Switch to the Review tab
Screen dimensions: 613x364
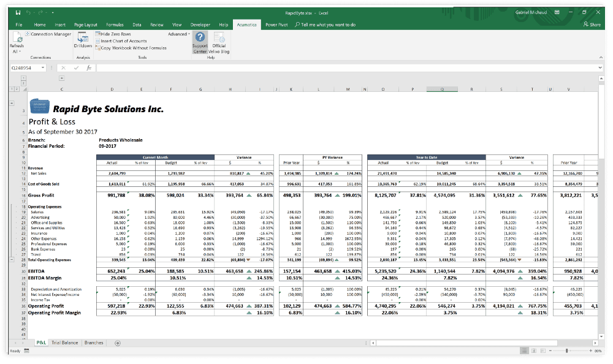157,25
